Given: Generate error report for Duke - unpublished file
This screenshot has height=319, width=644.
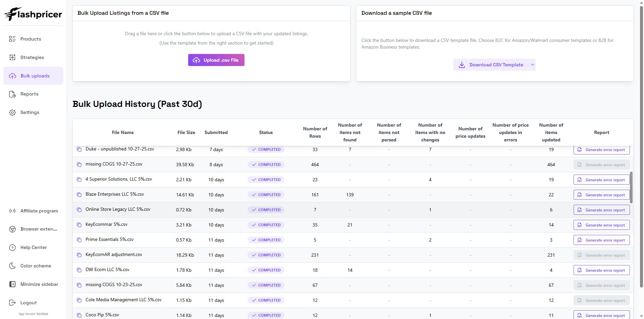Looking at the screenshot, I should 601,150.
